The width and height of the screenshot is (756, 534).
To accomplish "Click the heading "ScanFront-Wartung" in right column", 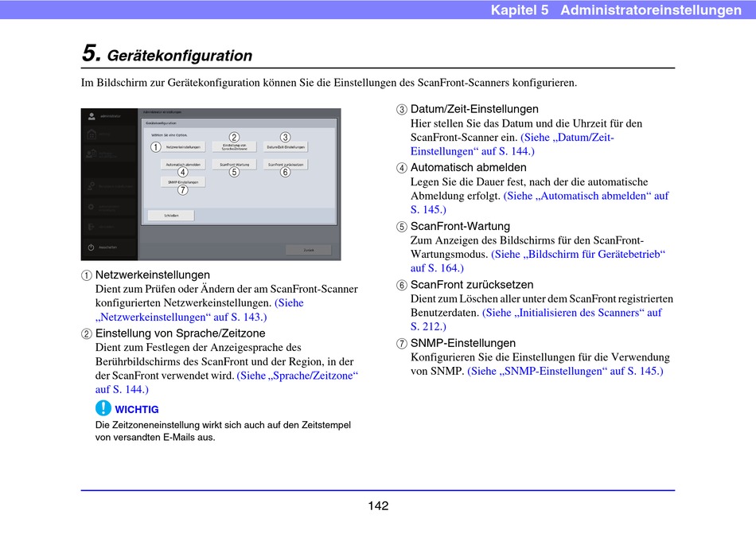I will point(460,226).
